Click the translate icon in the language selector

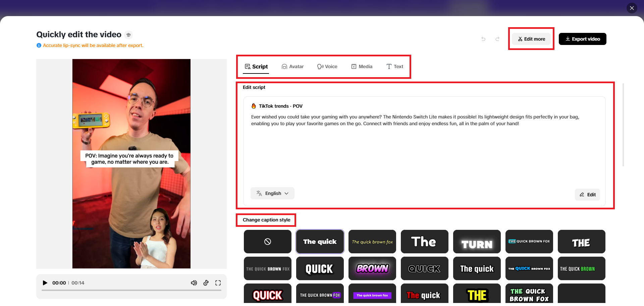coord(259,193)
